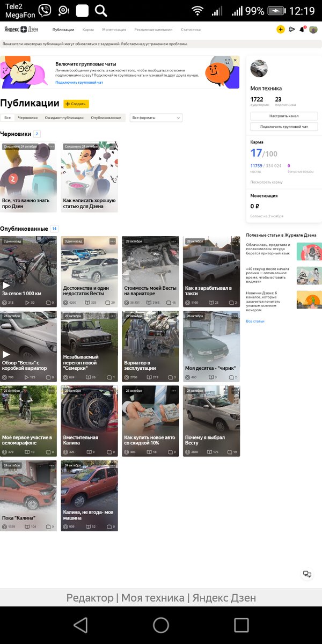Screen dimensions: 322x644
Task: Click the yellow plus create icon in header
Action: (280, 30)
